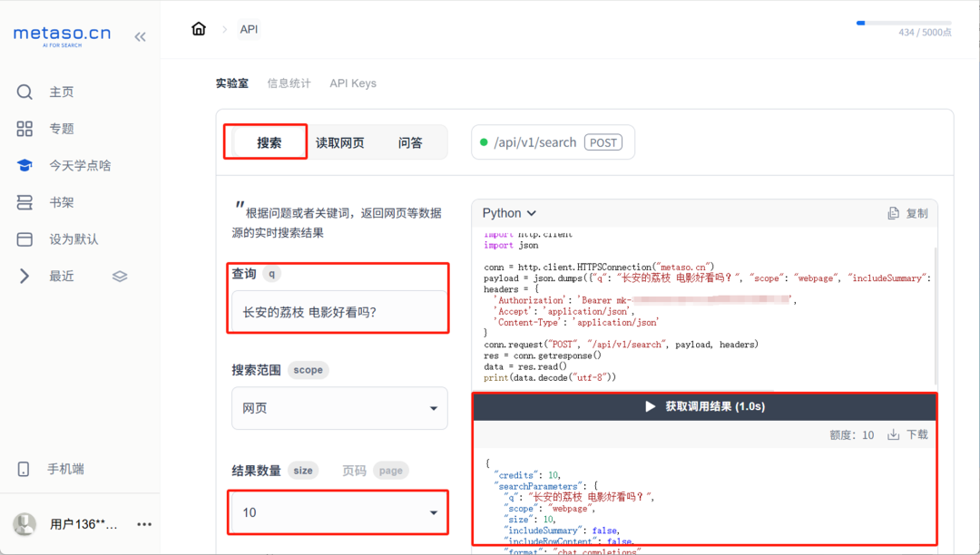980x555 pixels.
Task: Expand the 最近 section chevron
Action: coord(24,276)
